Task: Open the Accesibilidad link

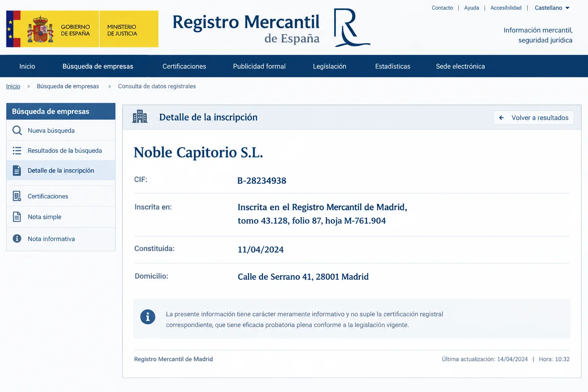Action: pyautogui.click(x=506, y=8)
